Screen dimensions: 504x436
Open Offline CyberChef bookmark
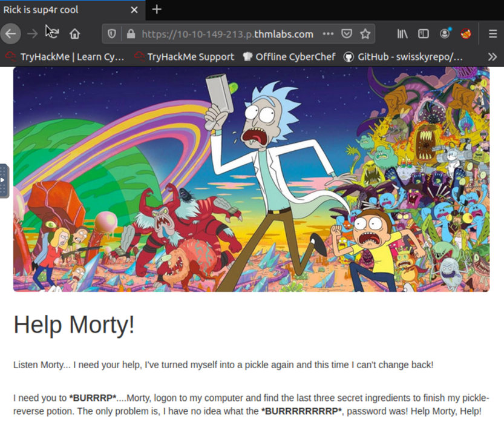click(x=289, y=57)
